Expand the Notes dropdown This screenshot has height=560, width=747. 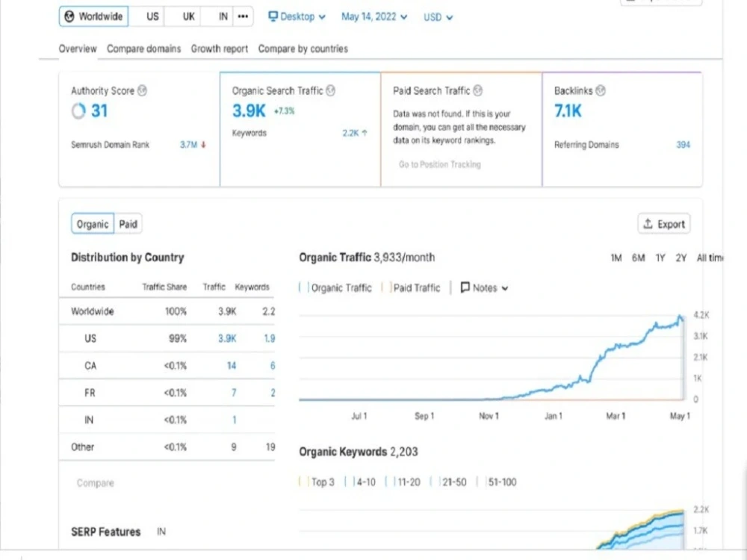pos(485,287)
